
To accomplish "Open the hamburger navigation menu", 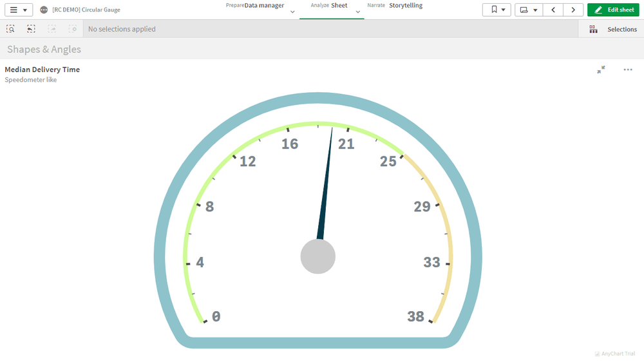I will (x=18, y=10).
